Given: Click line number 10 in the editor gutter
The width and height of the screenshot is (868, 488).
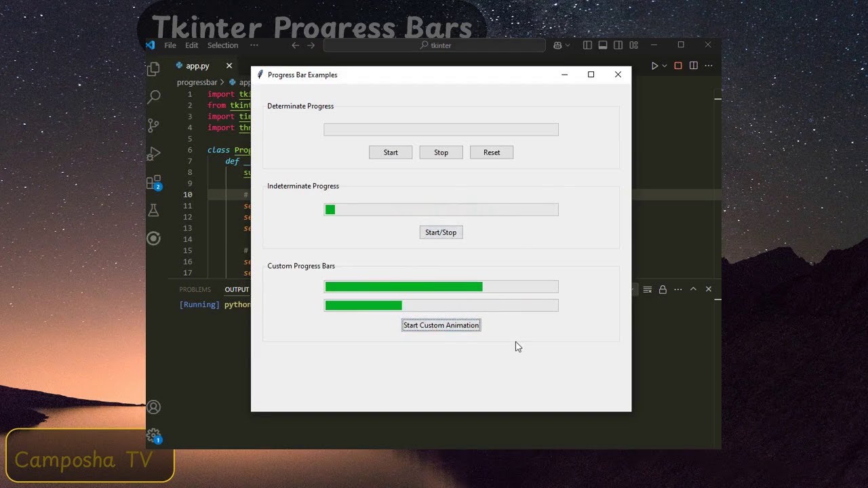Looking at the screenshot, I should coord(188,195).
